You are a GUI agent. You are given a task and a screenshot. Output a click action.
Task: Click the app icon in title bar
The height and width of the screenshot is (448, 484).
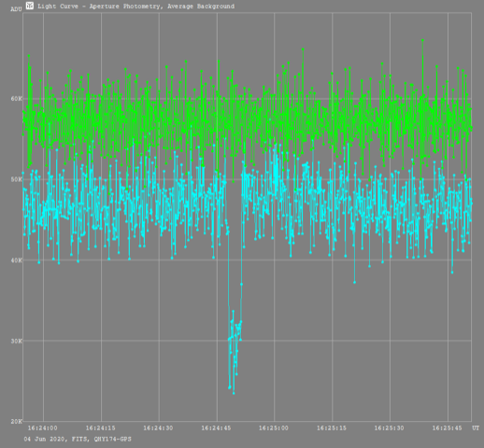pyautogui.click(x=30, y=6)
